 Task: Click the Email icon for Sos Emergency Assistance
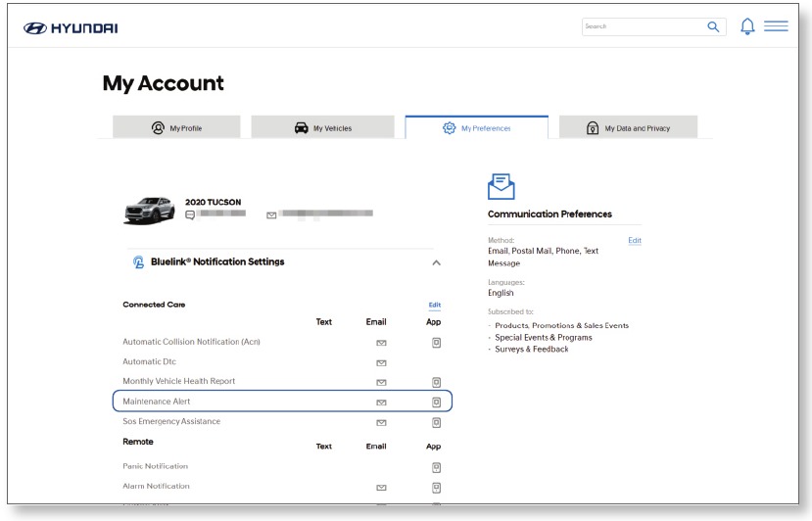(x=381, y=423)
